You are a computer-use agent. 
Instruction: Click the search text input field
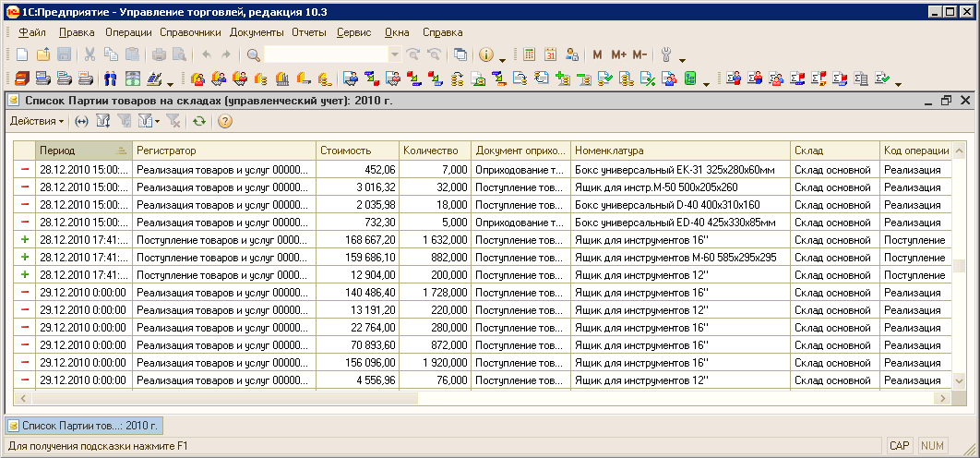326,54
